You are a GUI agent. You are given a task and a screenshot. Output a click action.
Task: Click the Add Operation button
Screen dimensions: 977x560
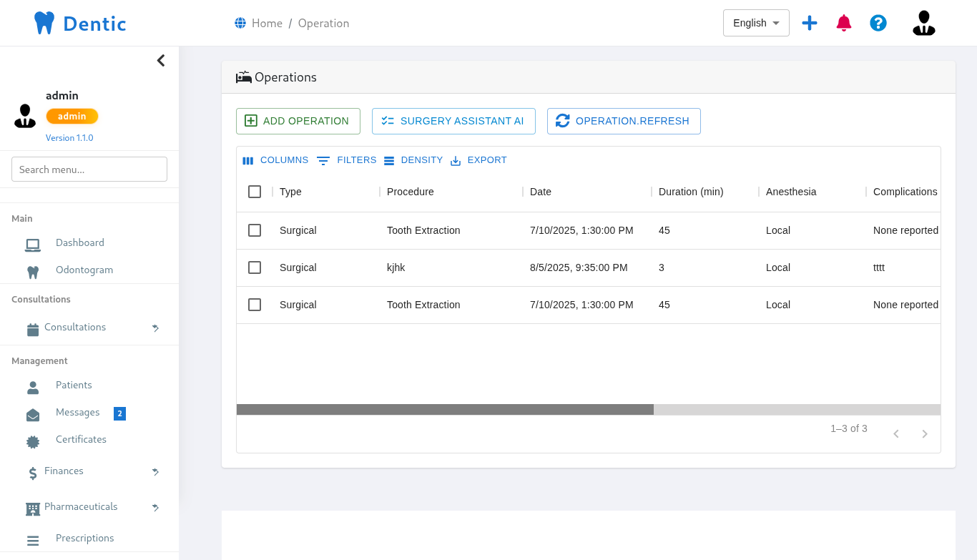tap(298, 121)
